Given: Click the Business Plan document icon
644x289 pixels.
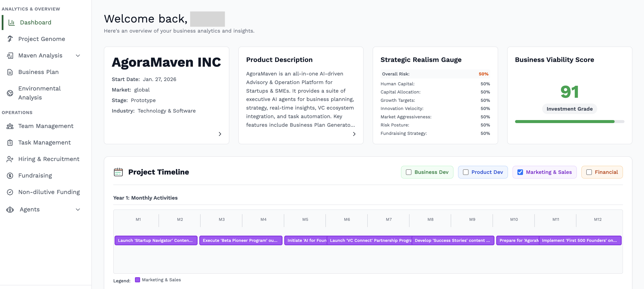Looking at the screenshot, I should point(10,72).
